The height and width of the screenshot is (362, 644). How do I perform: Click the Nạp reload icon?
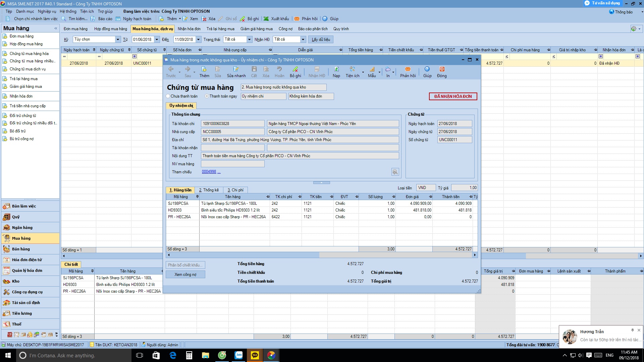point(336,69)
